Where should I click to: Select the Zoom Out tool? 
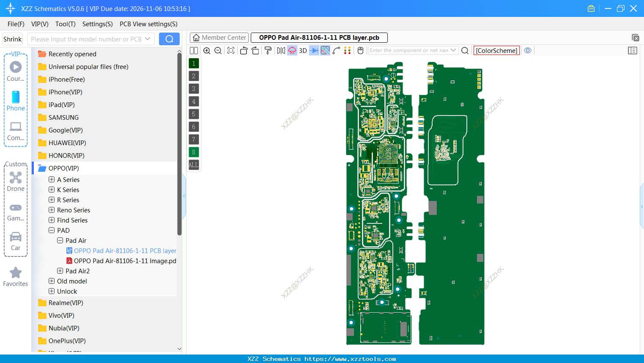pyautogui.click(x=217, y=50)
